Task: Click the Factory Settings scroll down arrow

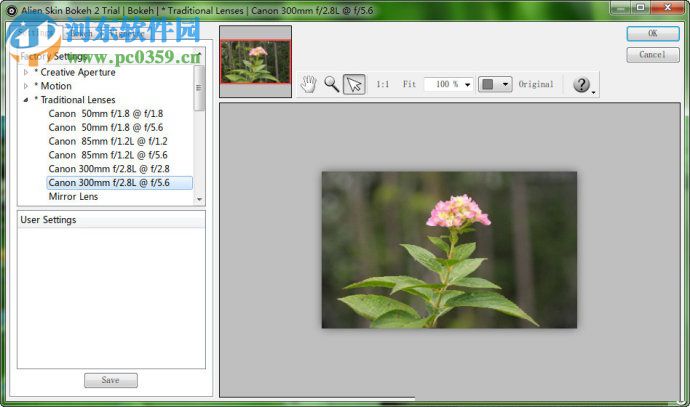Action: click(x=199, y=200)
